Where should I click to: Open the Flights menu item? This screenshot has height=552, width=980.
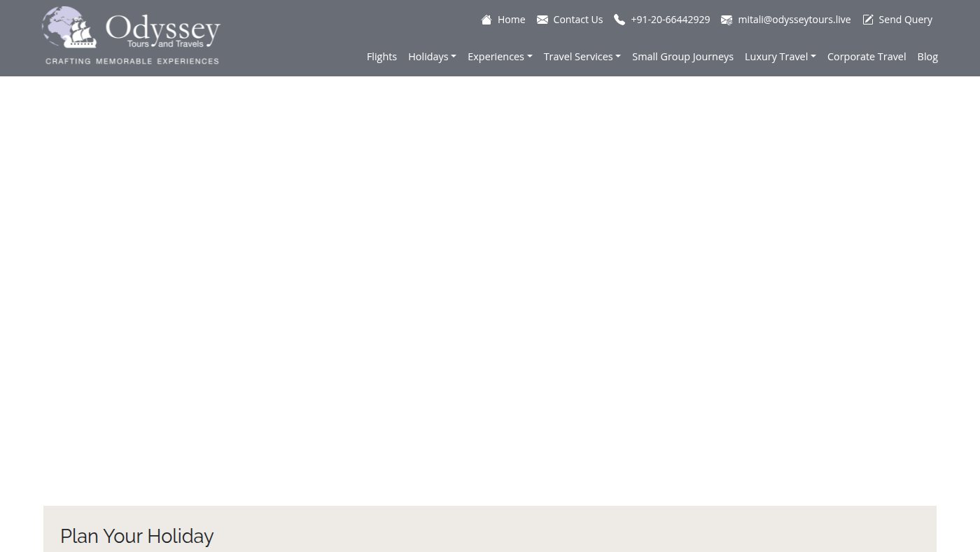coord(381,57)
